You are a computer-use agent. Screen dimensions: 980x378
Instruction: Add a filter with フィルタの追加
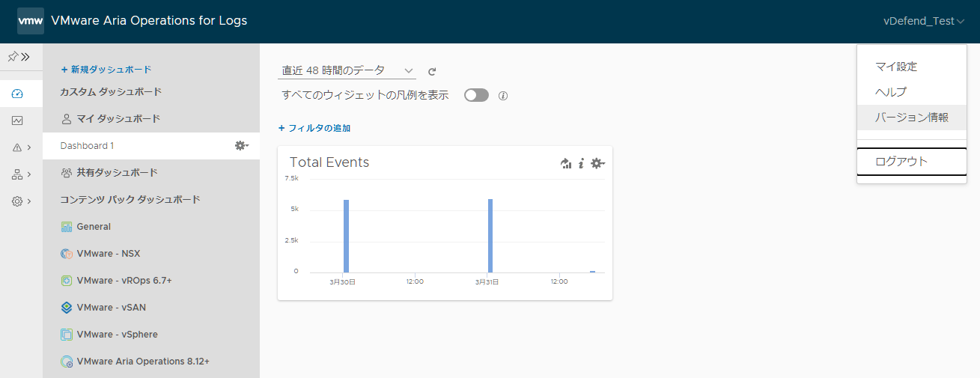314,128
